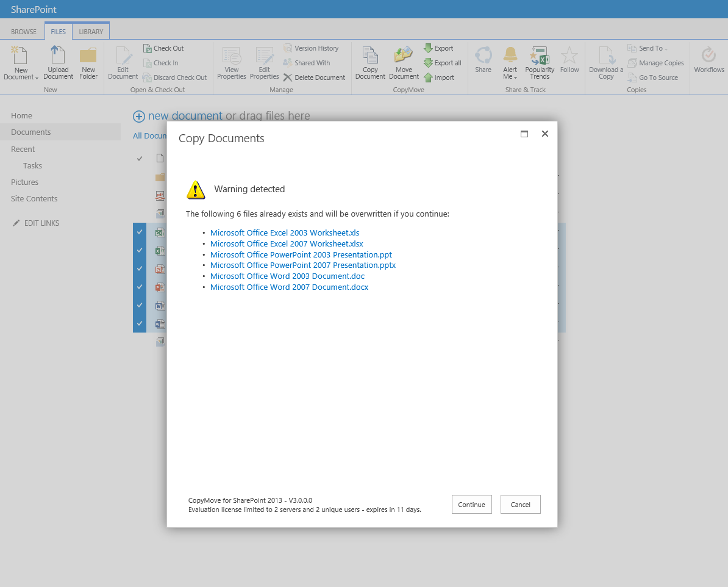Click the Edit Document icon

[x=123, y=56]
